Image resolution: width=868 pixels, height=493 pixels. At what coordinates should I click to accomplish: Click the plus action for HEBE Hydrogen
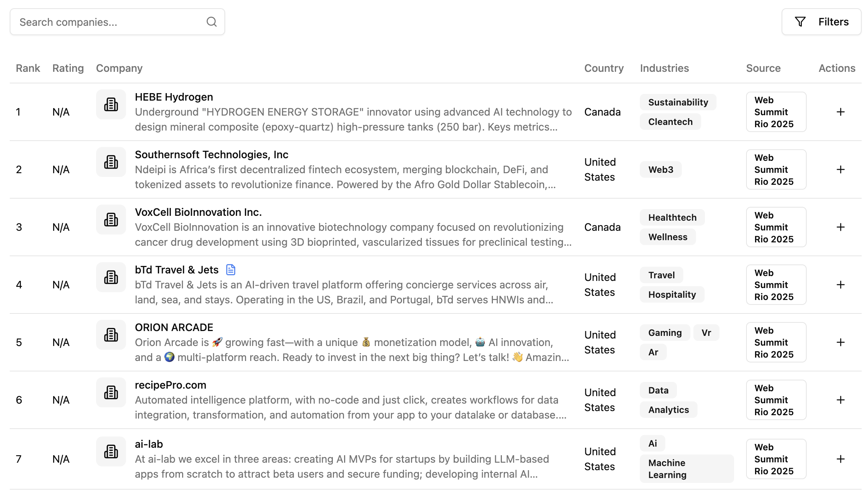click(x=841, y=111)
